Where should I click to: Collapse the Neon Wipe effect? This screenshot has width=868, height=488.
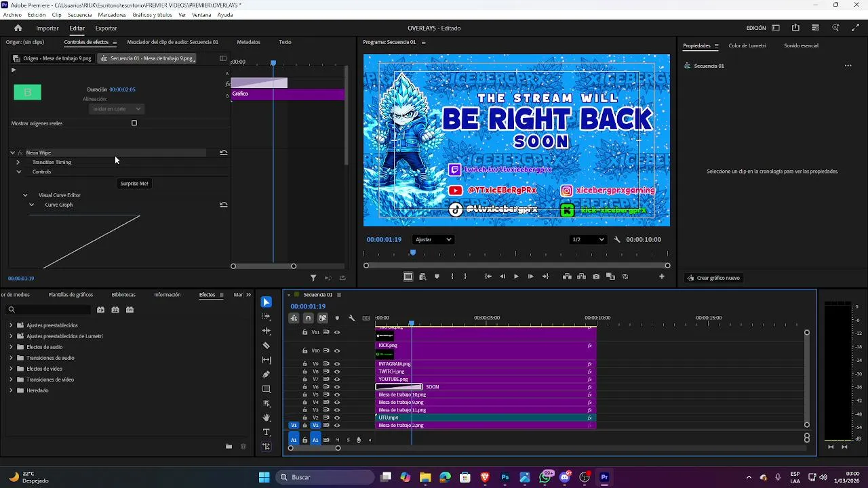[12, 152]
